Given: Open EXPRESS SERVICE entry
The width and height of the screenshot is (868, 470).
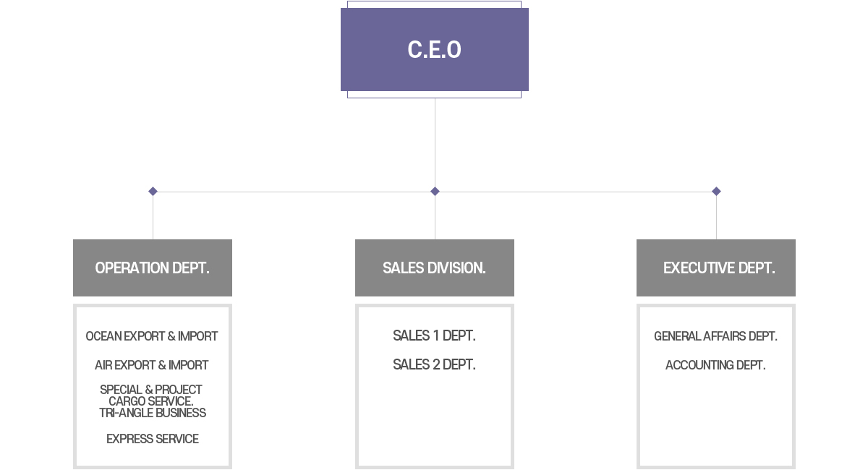Looking at the screenshot, I should tap(153, 439).
